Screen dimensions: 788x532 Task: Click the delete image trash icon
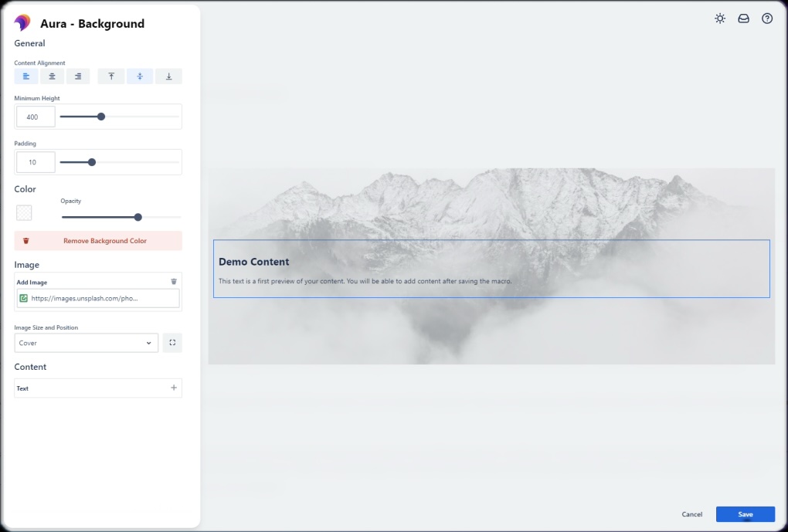coord(175,281)
